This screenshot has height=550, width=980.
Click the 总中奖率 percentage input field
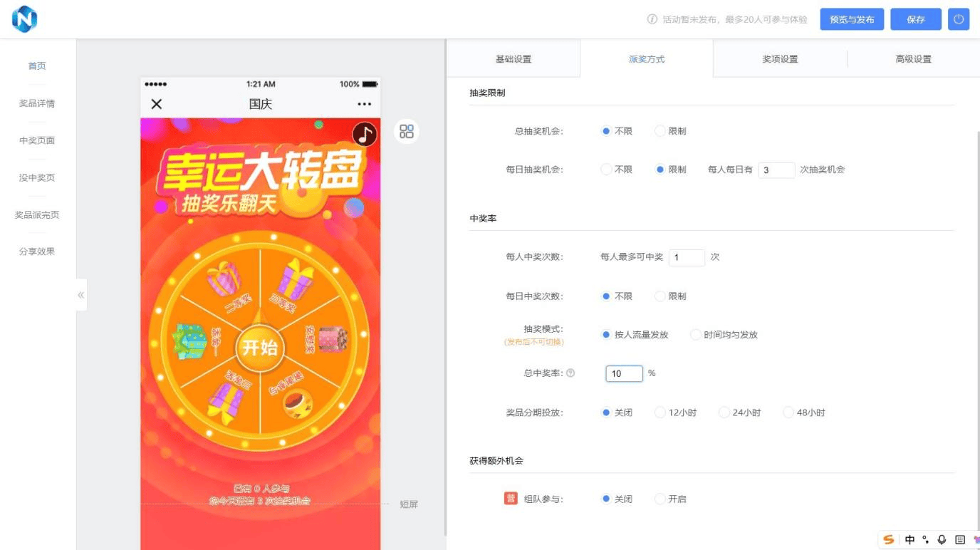[623, 373]
